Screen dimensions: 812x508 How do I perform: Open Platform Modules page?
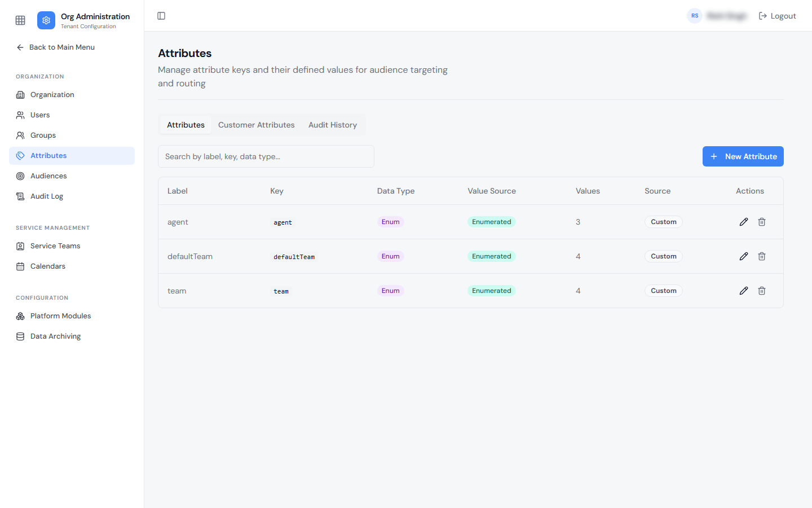tap(72, 316)
